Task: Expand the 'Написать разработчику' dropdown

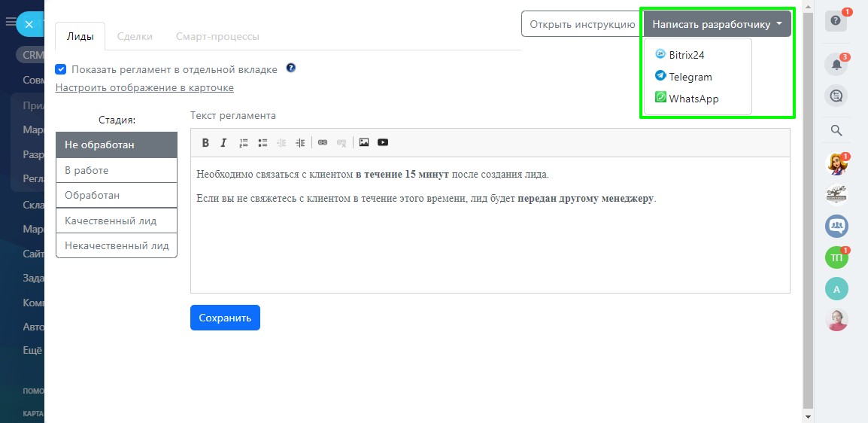Action: point(717,24)
